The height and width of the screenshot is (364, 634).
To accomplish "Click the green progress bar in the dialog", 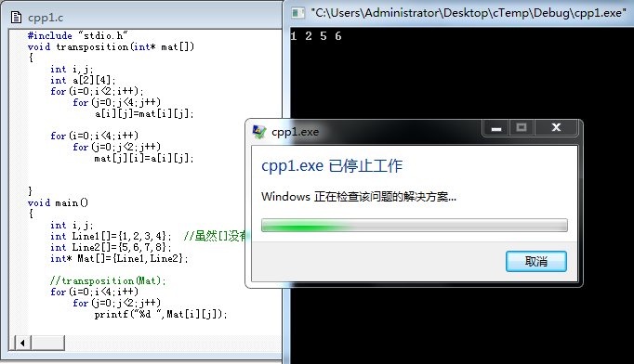I will [415, 225].
